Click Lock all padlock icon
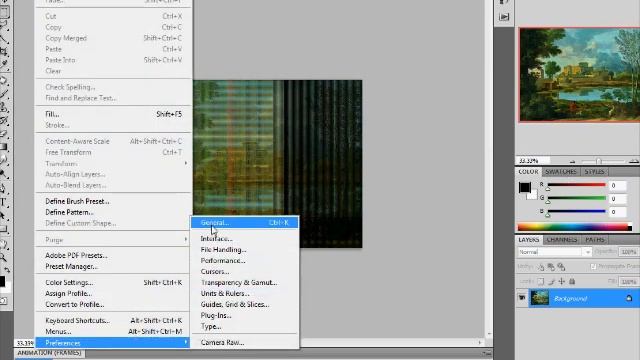Screen dimensions: 640x360 click(x=572, y=282)
